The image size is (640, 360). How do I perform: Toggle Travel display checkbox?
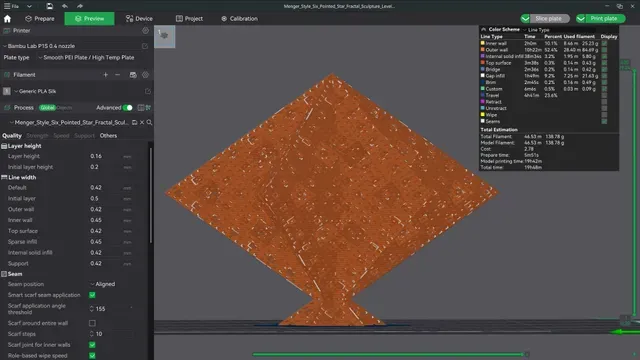tap(604, 96)
